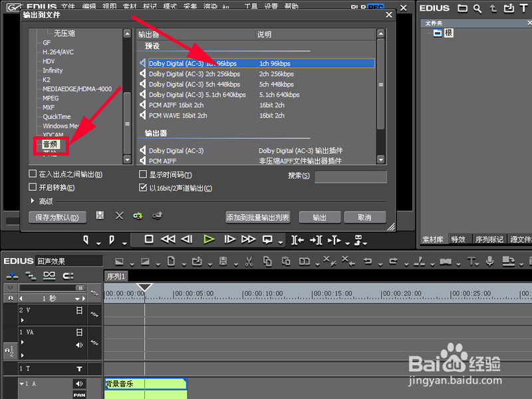Click the 输出 button
Image resolution: width=532 pixels, height=399 pixels.
tap(319, 217)
